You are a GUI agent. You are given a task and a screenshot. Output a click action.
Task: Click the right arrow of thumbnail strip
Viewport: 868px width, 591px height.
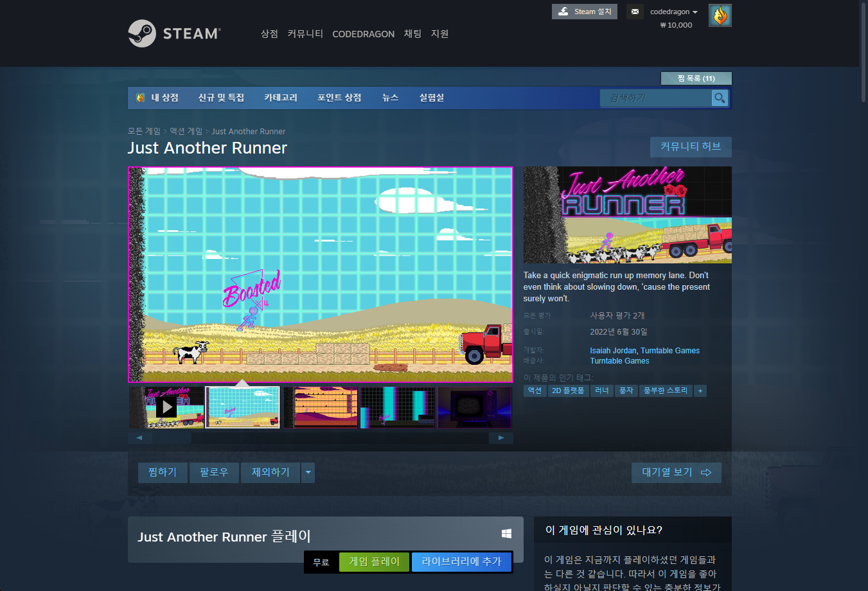coord(501,438)
